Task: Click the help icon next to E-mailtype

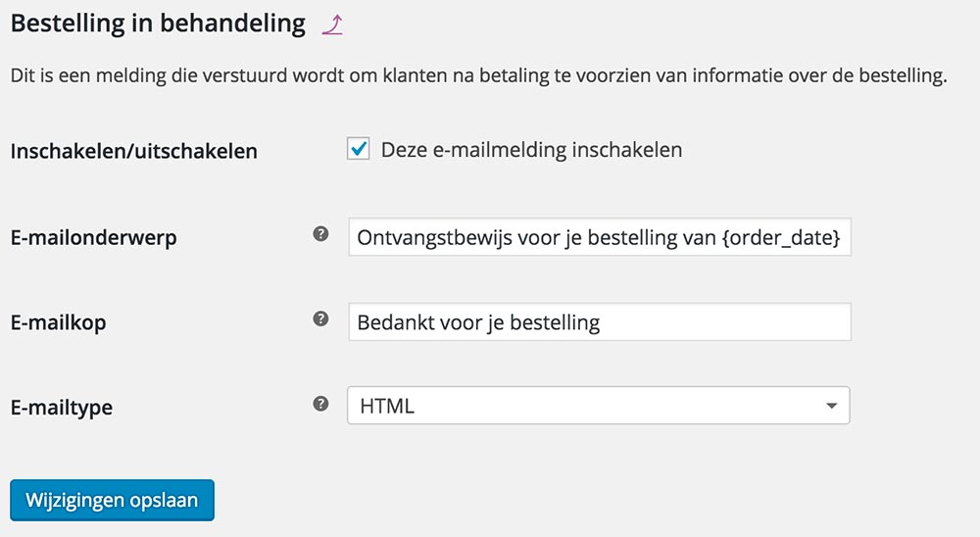Action: 320,403
